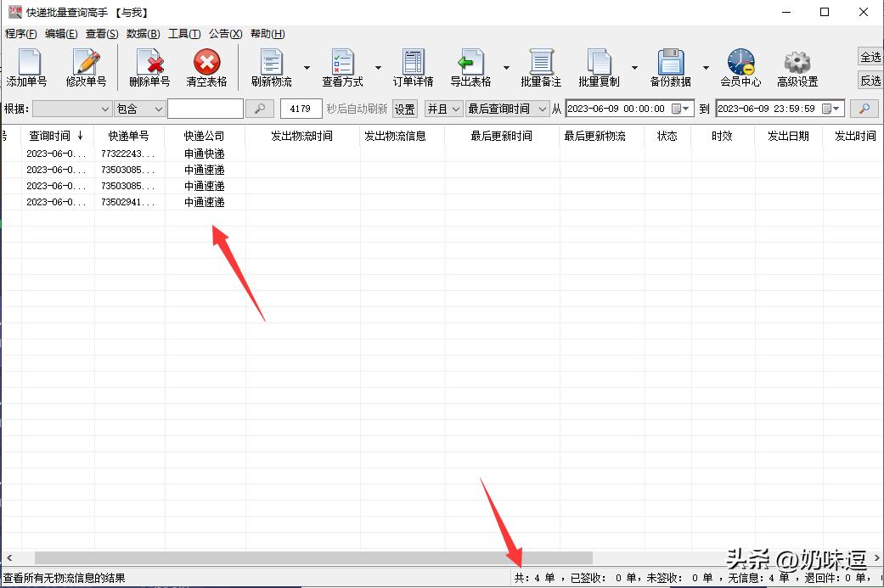Image resolution: width=884 pixels, height=588 pixels.
Task: Expand the 查看方式 dropdown arrow
Action: pyautogui.click(x=378, y=68)
